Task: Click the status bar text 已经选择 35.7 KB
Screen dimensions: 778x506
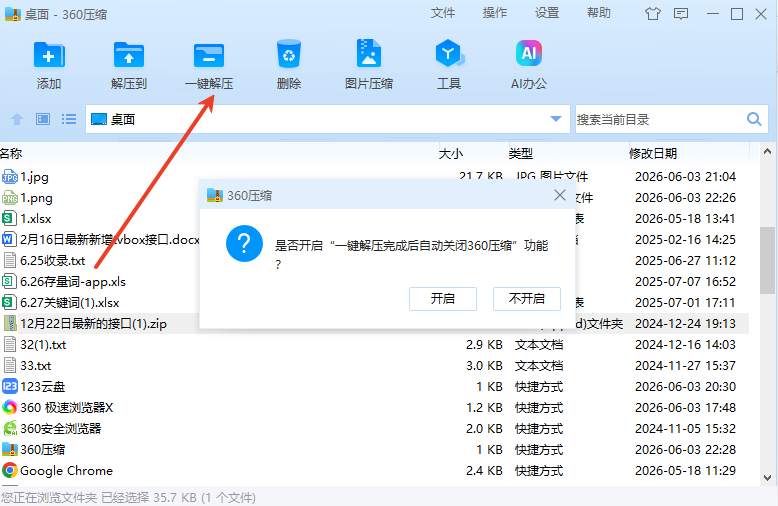Action: pyautogui.click(x=149, y=498)
